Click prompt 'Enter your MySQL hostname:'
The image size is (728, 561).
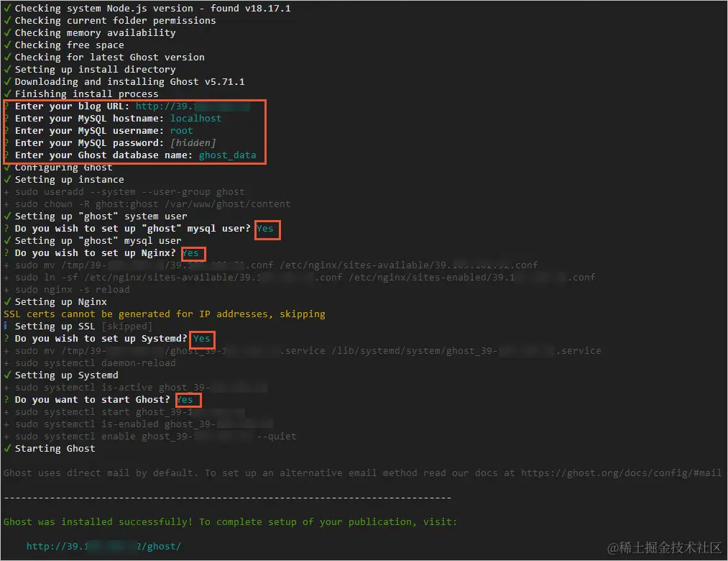(x=89, y=119)
